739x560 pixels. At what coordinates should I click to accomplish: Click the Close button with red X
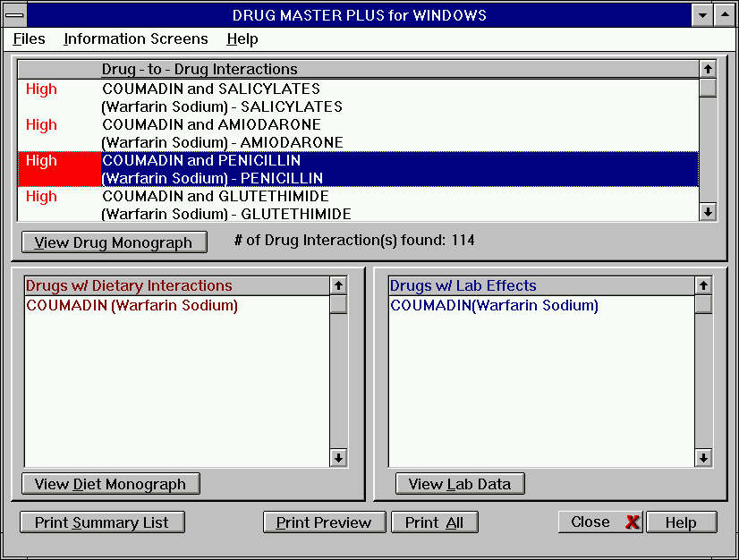(601, 522)
